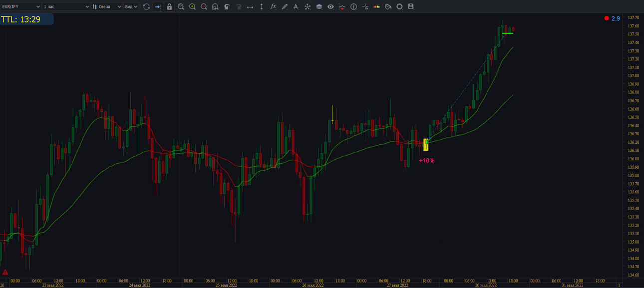Select the text annotation A tool
Image resolution: width=644 pixels, height=288 pixels.
tap(296, 6)
